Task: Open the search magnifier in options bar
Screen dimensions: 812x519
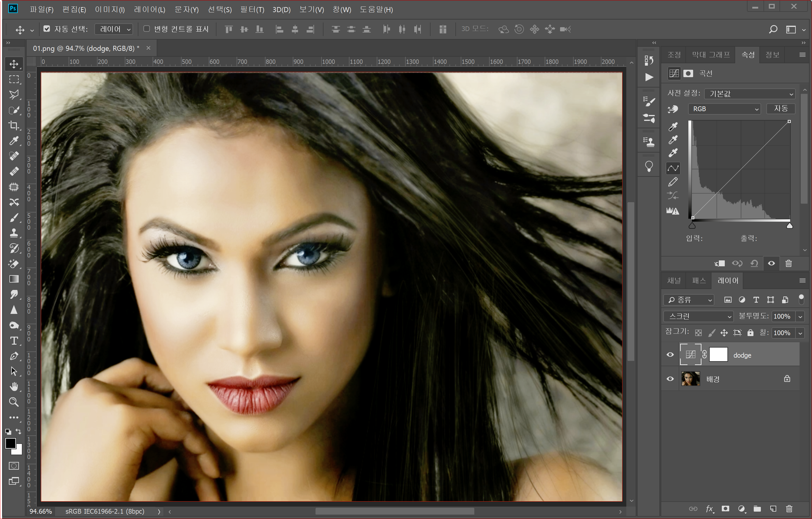Action: [773, 29]
